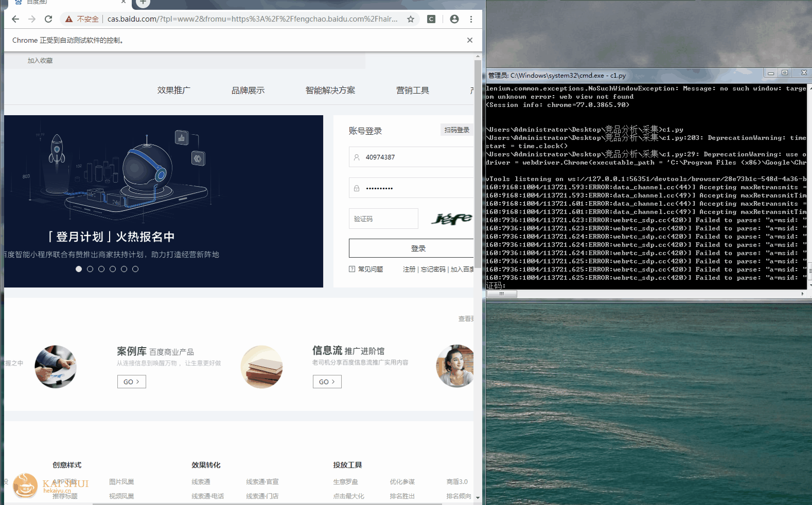Select the fifth carousel dot
The height and width of the screenshot is (505, 812).
pos(124,269)
